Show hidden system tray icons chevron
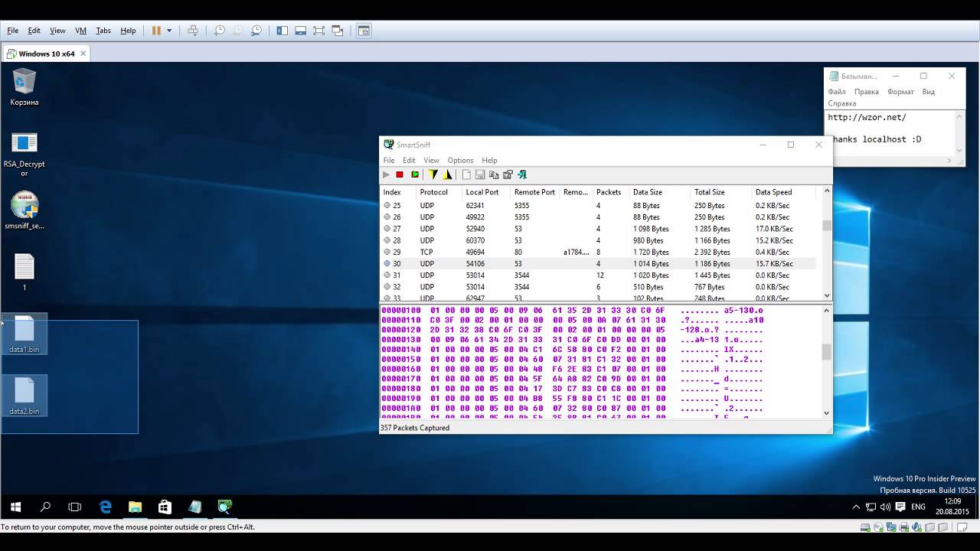980x551 pixels. pyautogui.click(x=856, y=507)
